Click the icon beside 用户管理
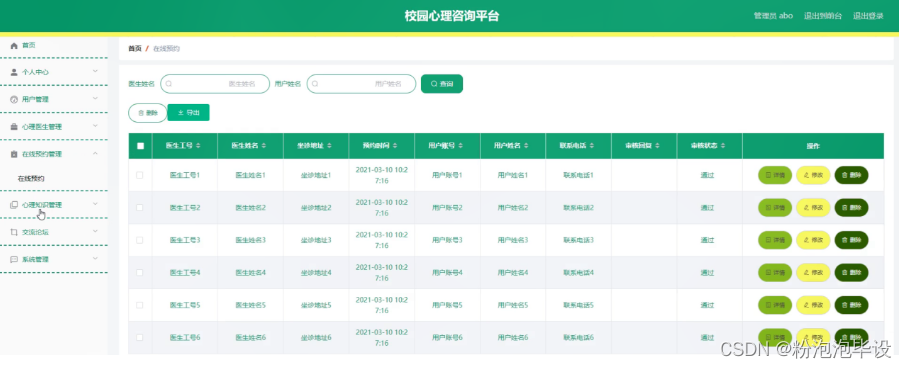Image resolution: width=907 pixels, height=368 pixels. (x=14, y=100)
